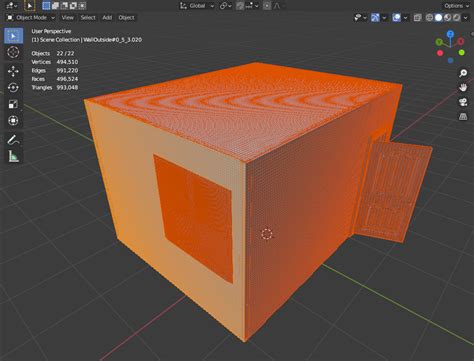Image resolution: width=474 pixels, height=361 pixels.
Task: Open object type visibility dropdown
Action: [360, 18]
